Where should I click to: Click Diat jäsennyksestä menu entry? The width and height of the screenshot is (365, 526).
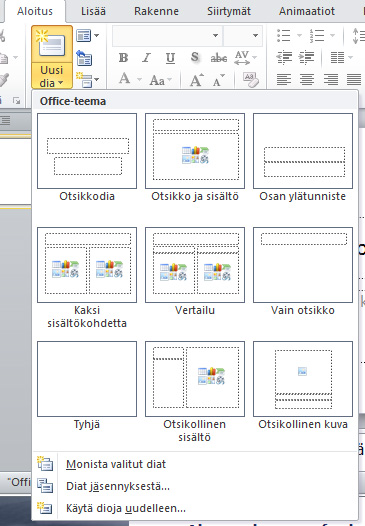195,486
